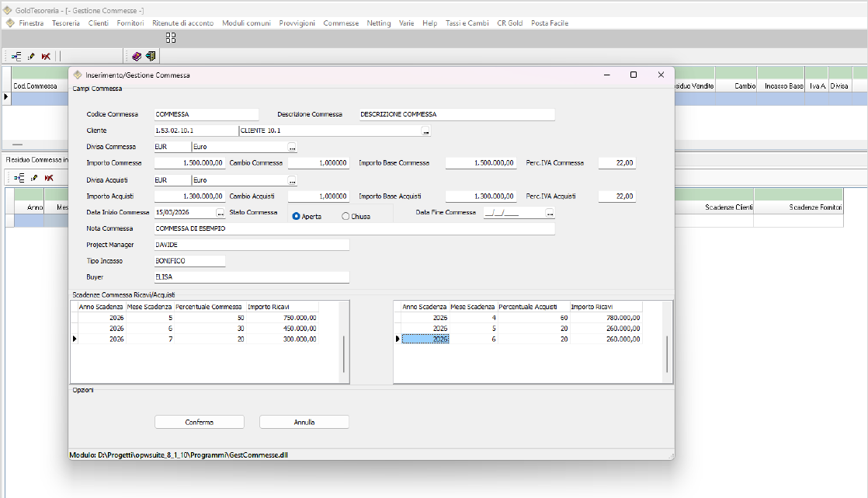Click the exit door icon in toolbar
The height and width of the screenshot is (498, 868).
pyautogui.click(x=151, y=56)
